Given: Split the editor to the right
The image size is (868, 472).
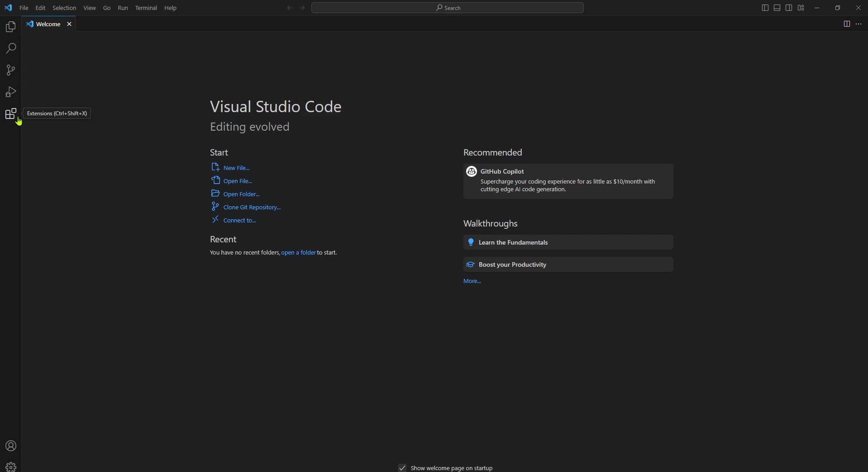Looking at the screenshot, I should click(847, 24).
